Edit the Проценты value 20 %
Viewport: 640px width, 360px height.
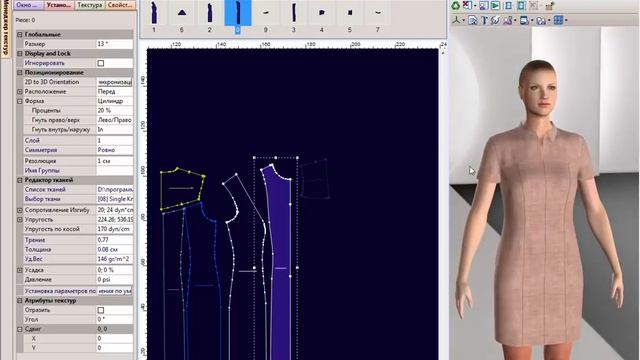pos(115,111)
